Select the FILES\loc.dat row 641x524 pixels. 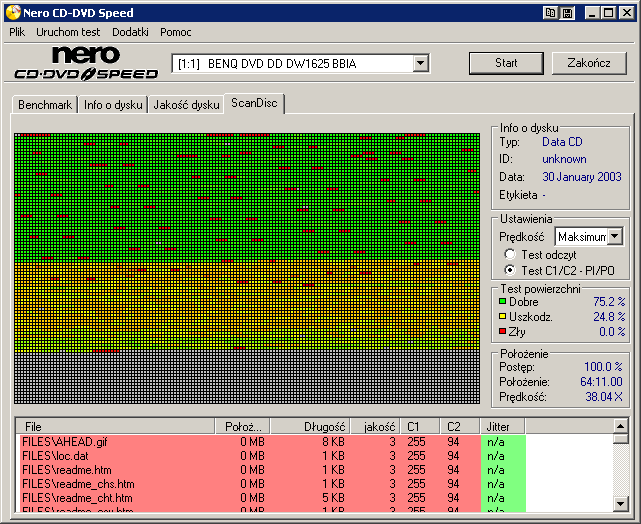pyautogui.click(x=273, y=456)
